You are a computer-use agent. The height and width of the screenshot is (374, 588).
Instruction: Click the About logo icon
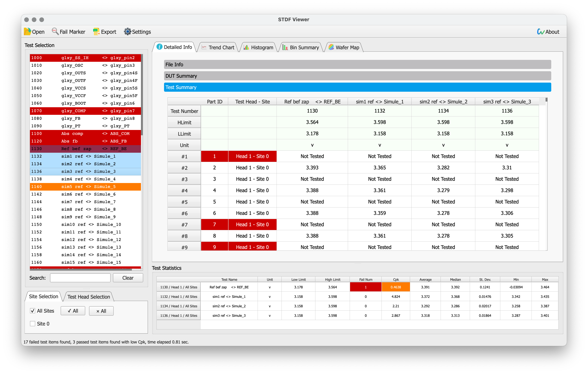point(540,31)
